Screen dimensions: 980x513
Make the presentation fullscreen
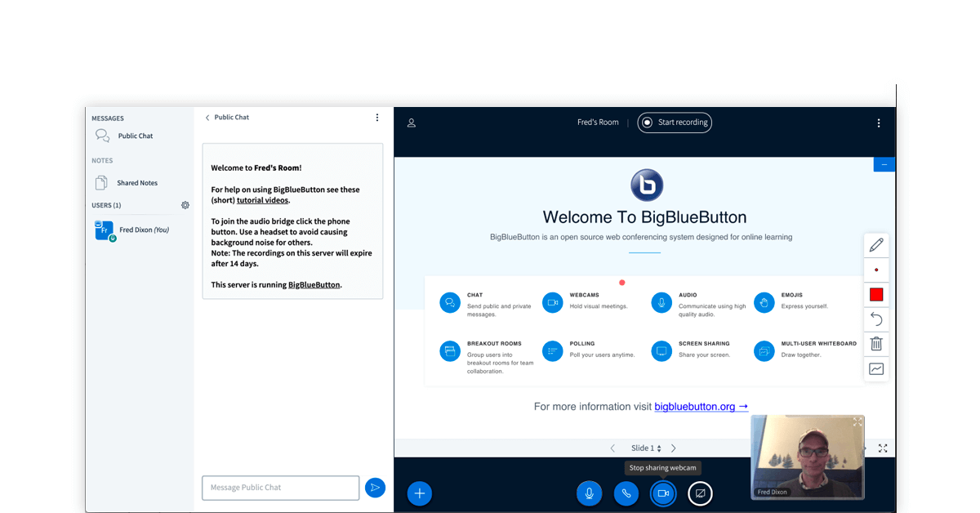tap(883, 448)
